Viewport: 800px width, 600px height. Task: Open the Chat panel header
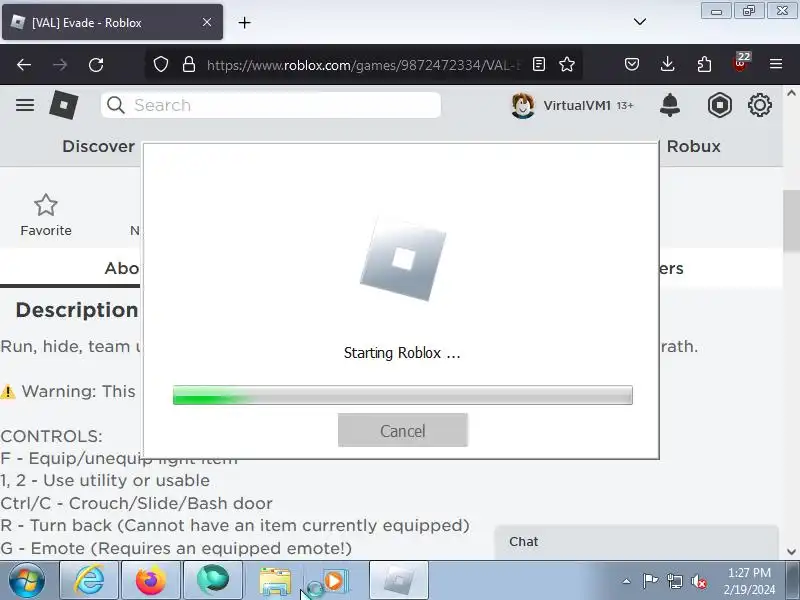point(636,542)
